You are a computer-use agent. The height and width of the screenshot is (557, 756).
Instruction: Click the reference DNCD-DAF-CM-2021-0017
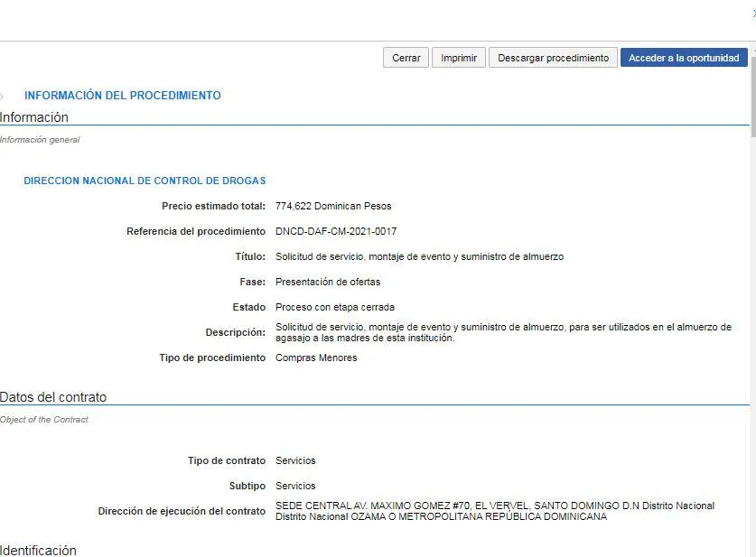click(x=336, y=232)
